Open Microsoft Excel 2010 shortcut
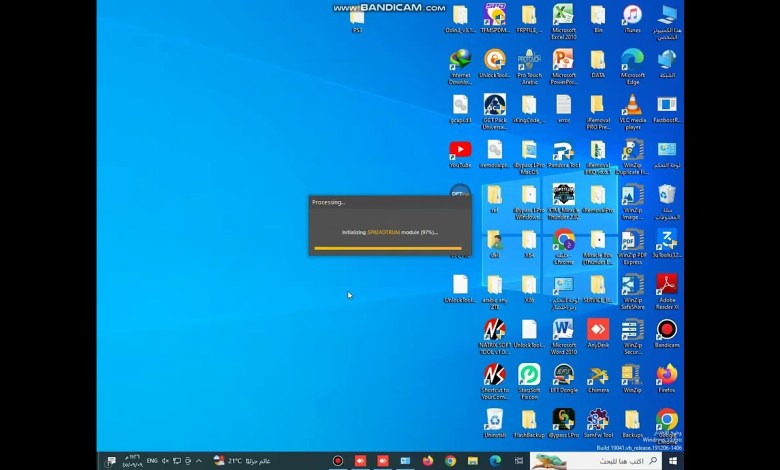 563,22
